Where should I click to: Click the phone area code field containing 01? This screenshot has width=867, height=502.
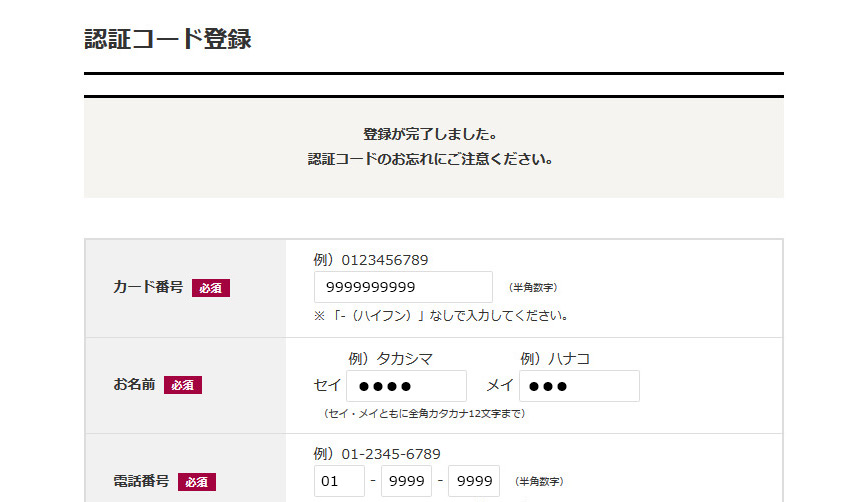[x=339, y=481]
